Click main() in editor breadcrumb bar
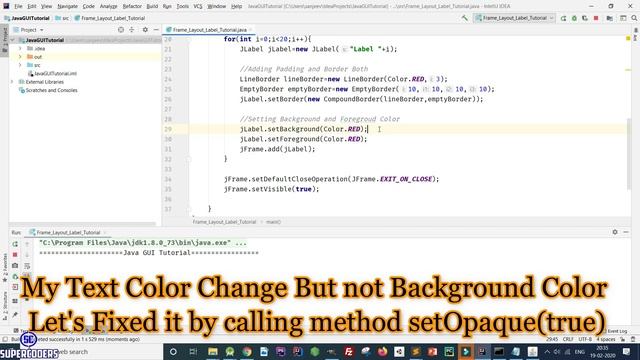Screen dimensions: 640x360 [x=273, y=222]
